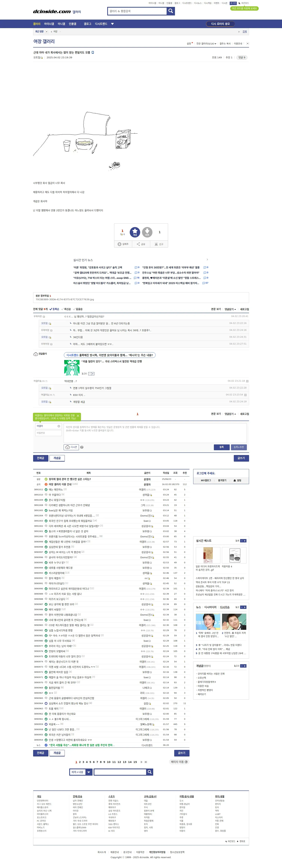Click next arrow in the 뉴스 panel
Screen dimensions: 282x868
click(x=245, y=607)
